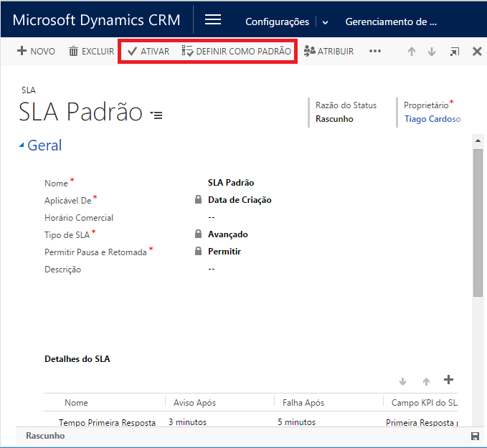Viewport: 487px width, 448px height.
Task: Open Gerenciamento de... navigation item
Action: [391, 22]
